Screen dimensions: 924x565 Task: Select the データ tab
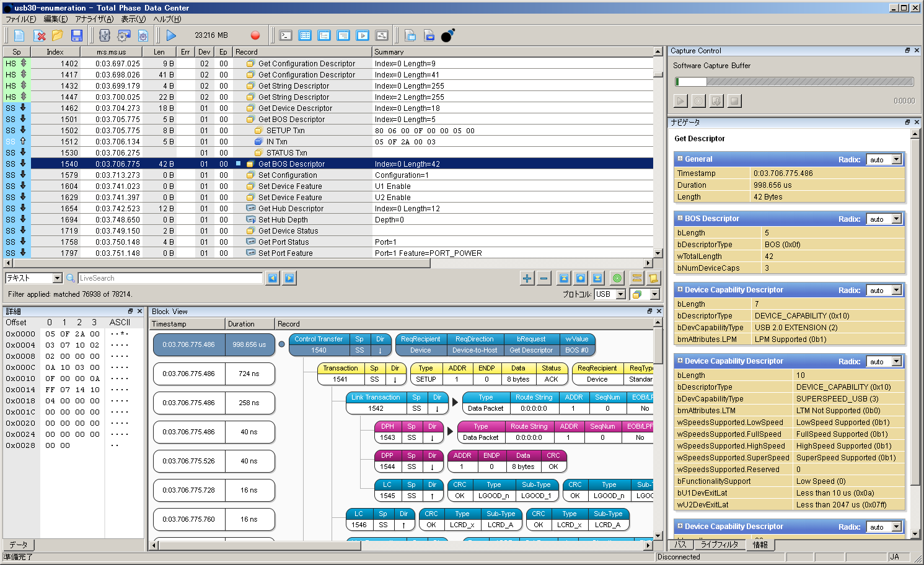pyautogui.click(x=19, y=545)
